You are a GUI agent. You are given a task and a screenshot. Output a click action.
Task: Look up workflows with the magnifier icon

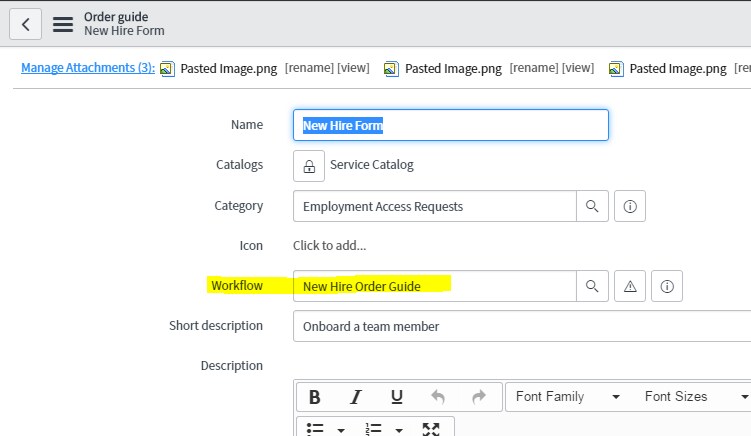[x=592, y=286]
